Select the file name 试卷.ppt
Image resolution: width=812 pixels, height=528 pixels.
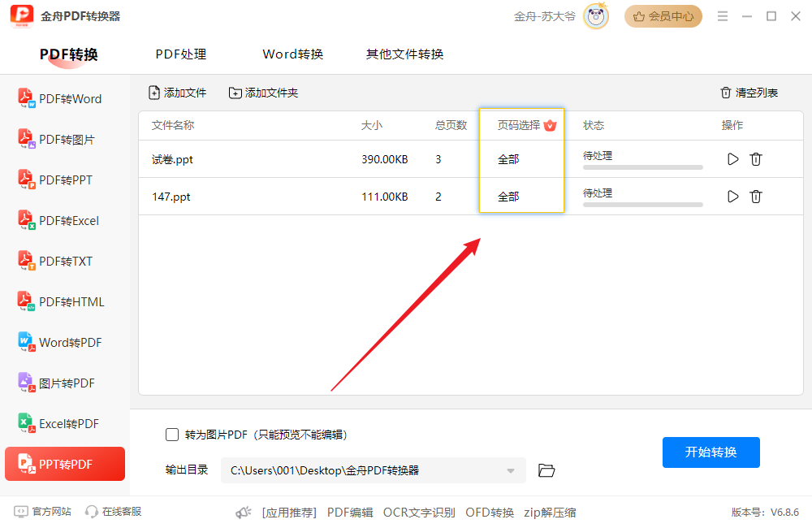[x=172, y=159]
